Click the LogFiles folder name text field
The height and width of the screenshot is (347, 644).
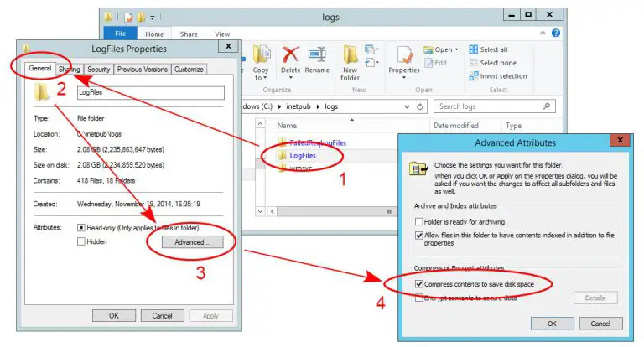point(151,92)
